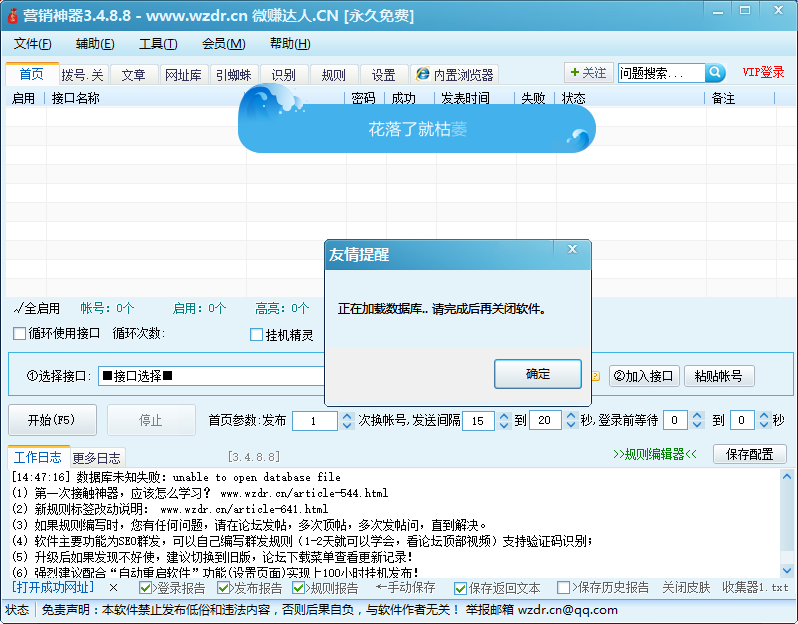Click the 粘贴帐号 button
798x624 pixels.
pos(719,376)
